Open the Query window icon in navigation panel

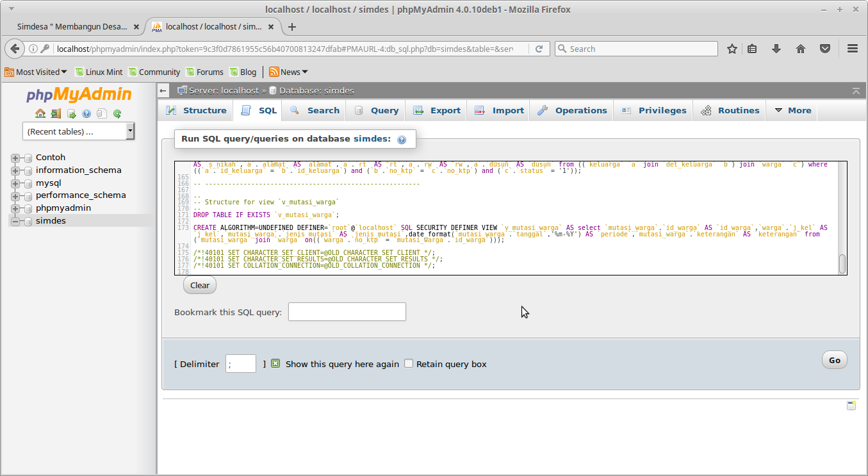click(x=71, y=114)
